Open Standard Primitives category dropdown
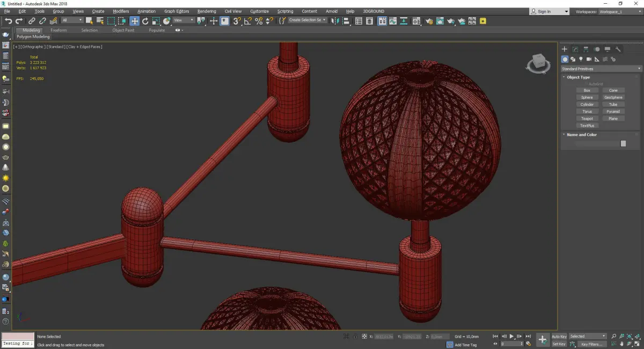 601,69
